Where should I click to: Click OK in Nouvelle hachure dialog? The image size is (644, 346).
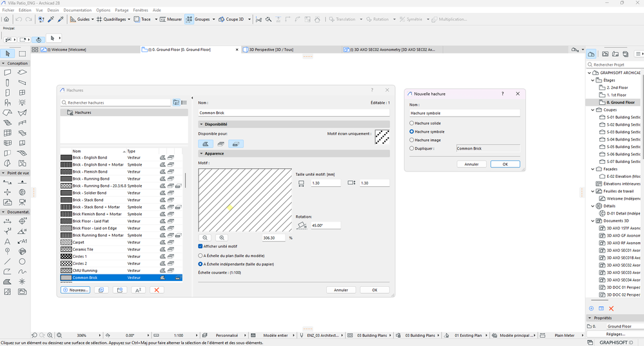[505, 164]
